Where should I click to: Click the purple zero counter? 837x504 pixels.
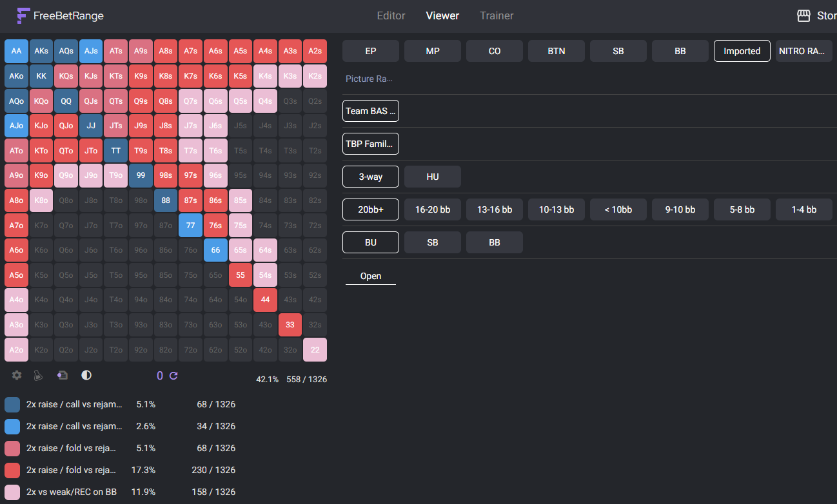pos(159,375)
